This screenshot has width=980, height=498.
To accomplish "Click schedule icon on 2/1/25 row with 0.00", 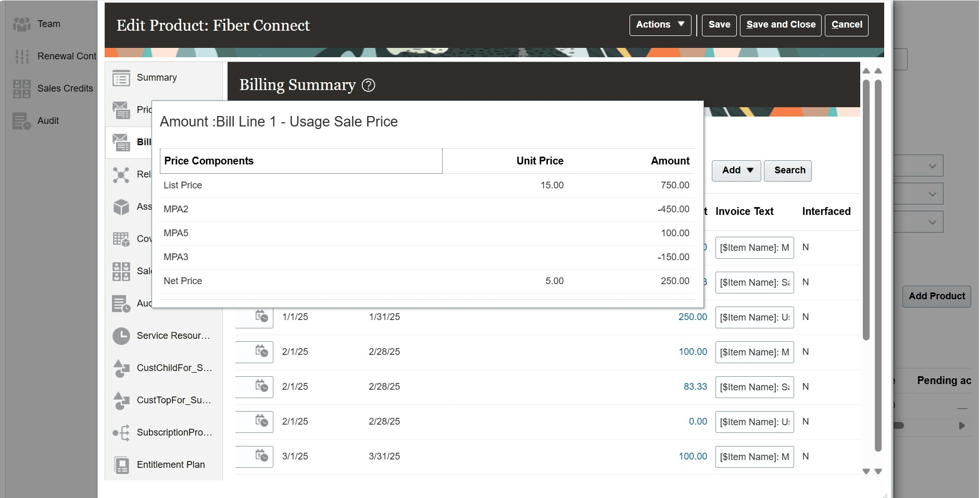I will 261,421.
